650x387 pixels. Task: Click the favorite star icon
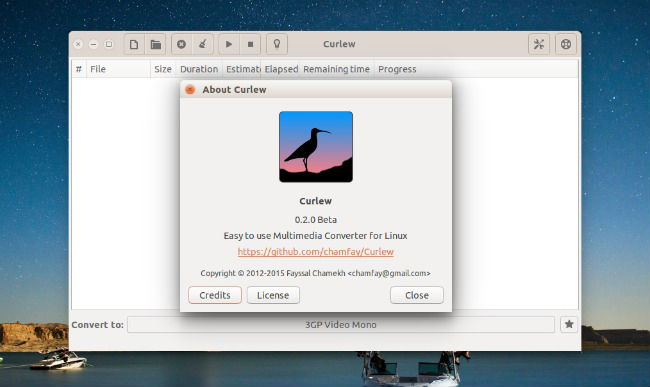(x=569, y=324)
